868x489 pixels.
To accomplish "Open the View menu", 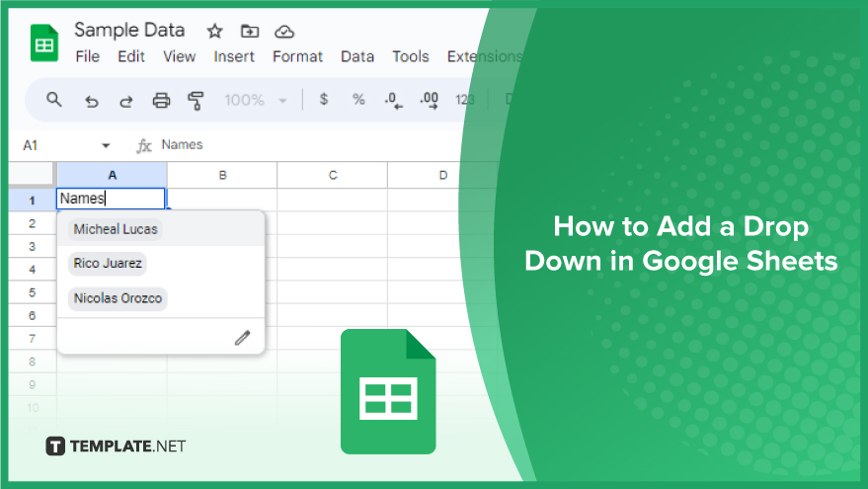I will tap(180, 56).
